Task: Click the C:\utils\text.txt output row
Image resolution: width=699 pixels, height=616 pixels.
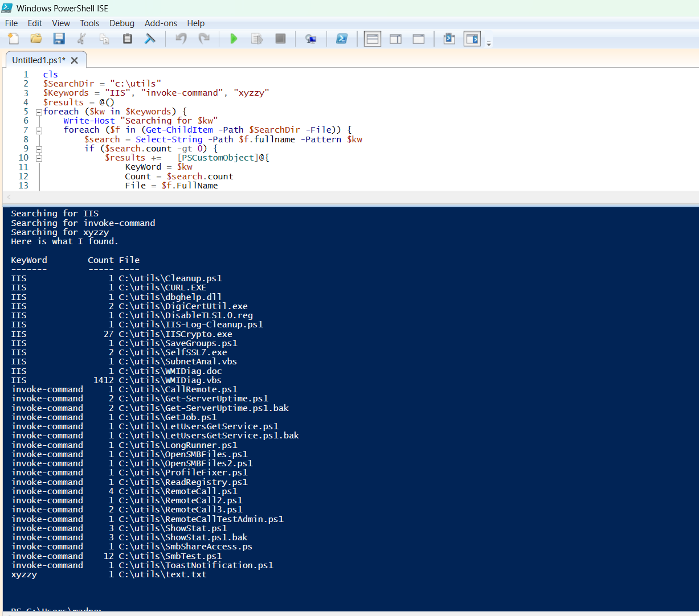Action: click(109, 574)
